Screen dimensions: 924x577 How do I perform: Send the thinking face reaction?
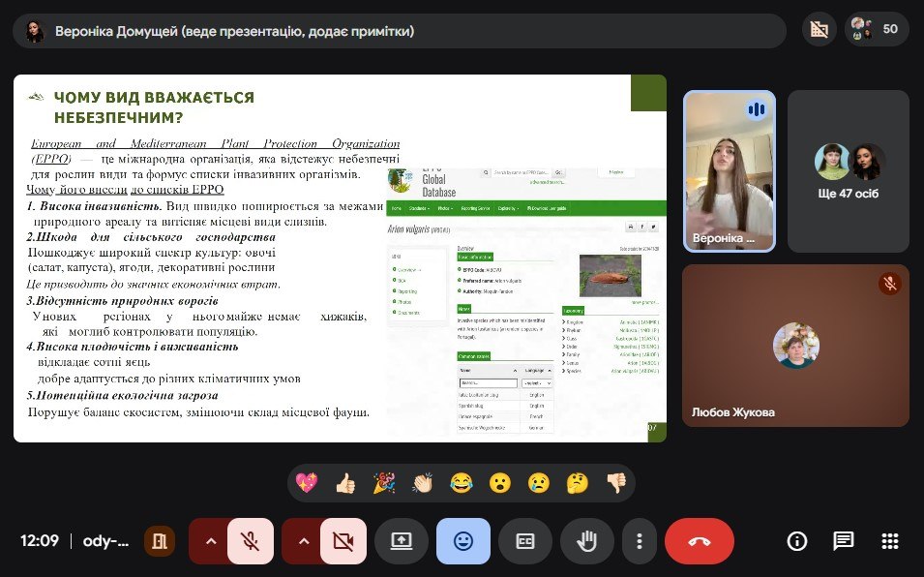(x=578, y=483)
